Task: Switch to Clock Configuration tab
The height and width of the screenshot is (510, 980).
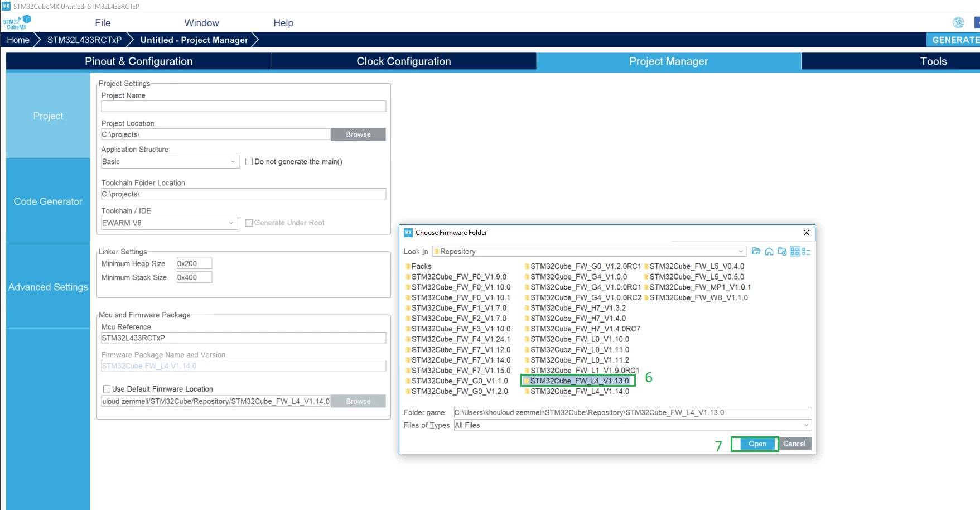Action: pos(404,61)
